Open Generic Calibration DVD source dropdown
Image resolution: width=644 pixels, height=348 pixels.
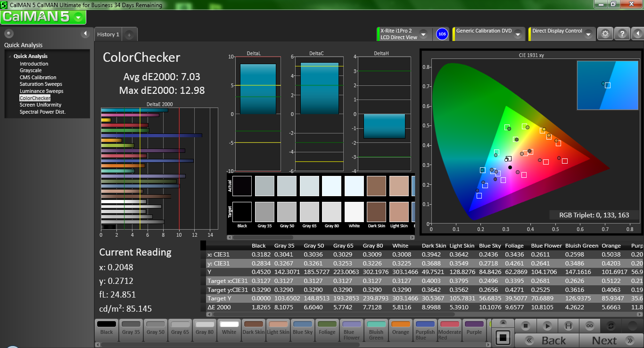(518, 34)
